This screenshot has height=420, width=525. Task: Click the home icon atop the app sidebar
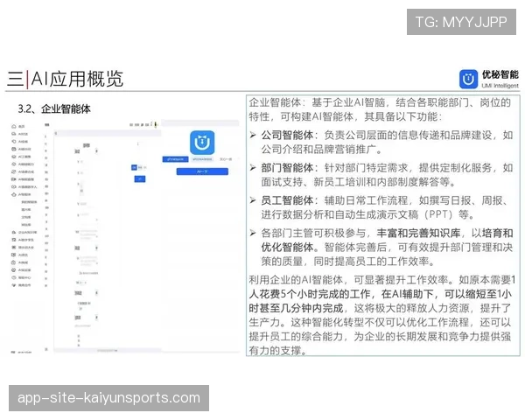(14, 126)
